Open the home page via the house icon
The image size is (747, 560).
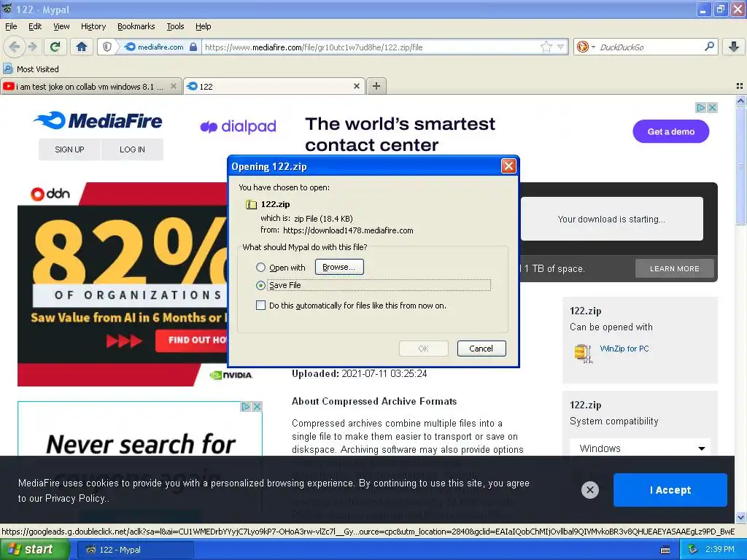[82, 47]
